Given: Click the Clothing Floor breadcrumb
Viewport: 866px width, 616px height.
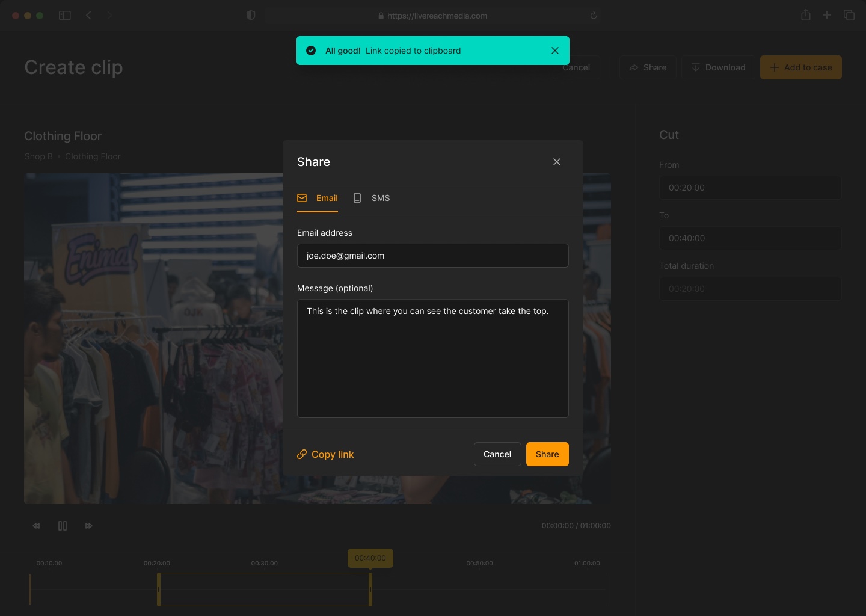Looking at the screenshot, I should click(x=93, y=156).
